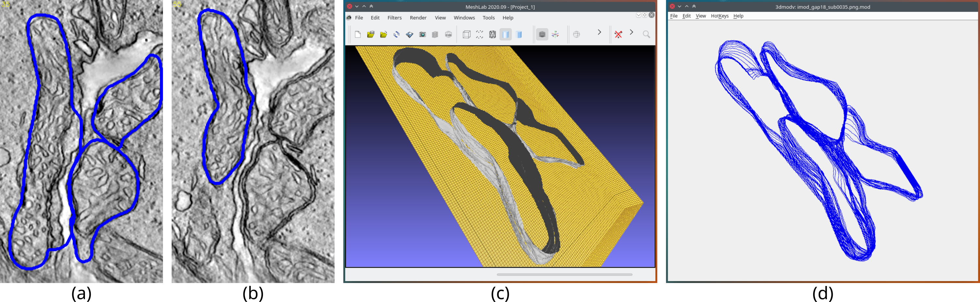Click the red X delete icon in toolbar

point(618,35)
